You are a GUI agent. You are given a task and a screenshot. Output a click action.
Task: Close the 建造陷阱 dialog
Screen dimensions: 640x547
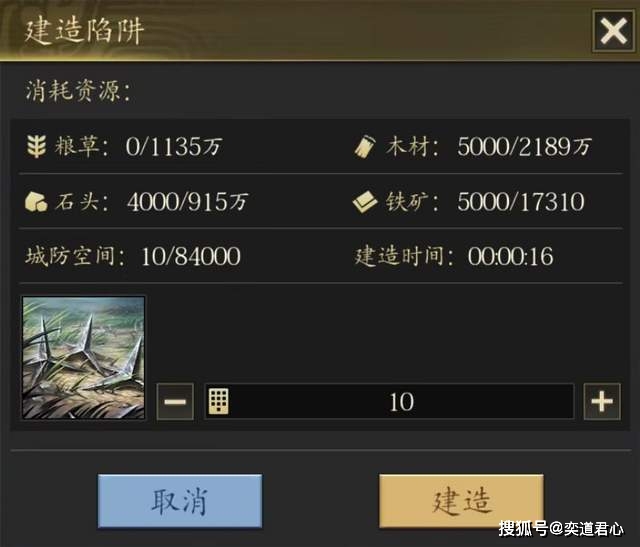tap(613, 31)
